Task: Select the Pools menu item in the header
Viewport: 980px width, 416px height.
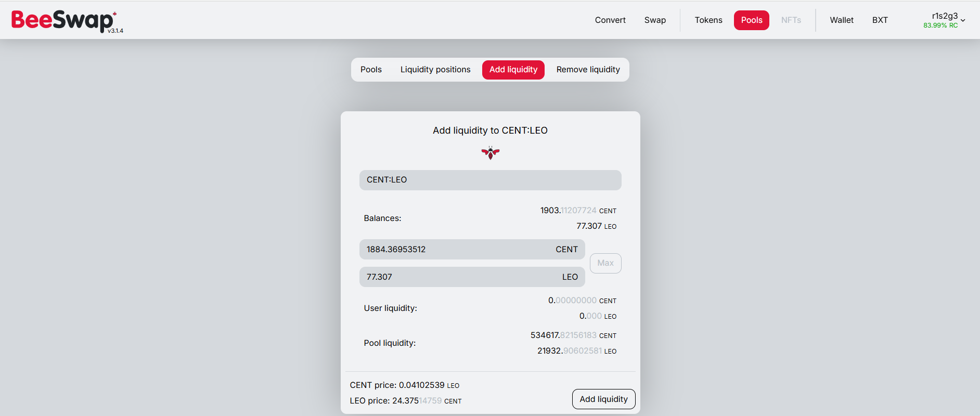Action: click(x=752, y=20)
